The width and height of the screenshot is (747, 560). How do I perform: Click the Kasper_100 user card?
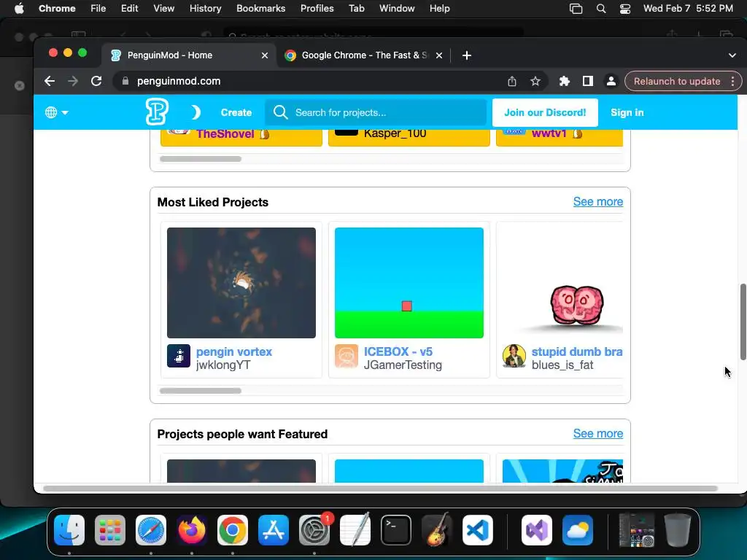409,138
